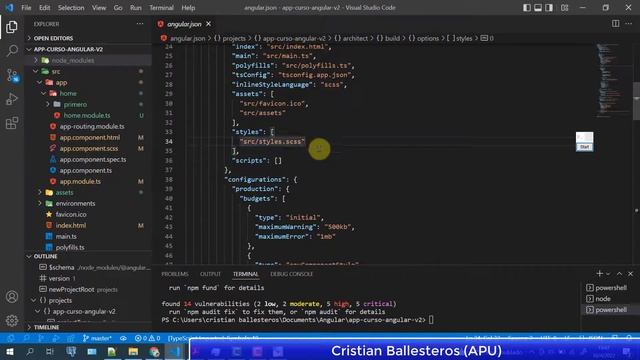Open Help menu
Image resolution: width=640 pixels, height=360 pixels.
click(x=188, y=8)
